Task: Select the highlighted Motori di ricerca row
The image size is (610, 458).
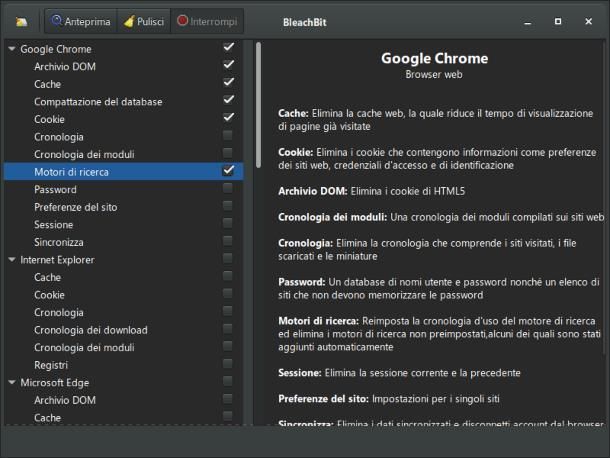Action: 124,172
